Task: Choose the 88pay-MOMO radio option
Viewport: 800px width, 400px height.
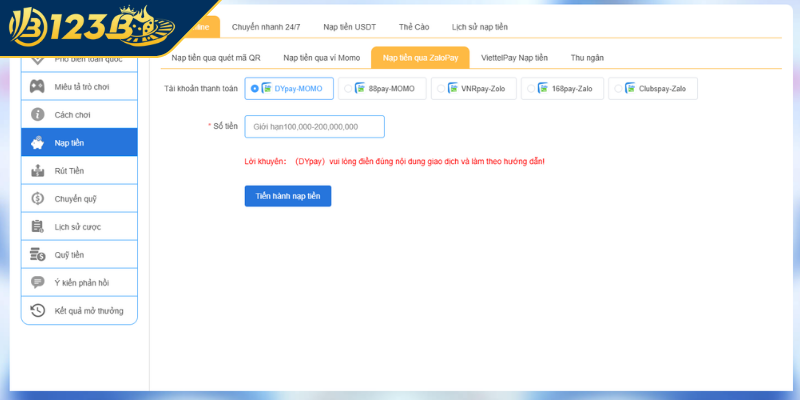Action: coord(348,88)
